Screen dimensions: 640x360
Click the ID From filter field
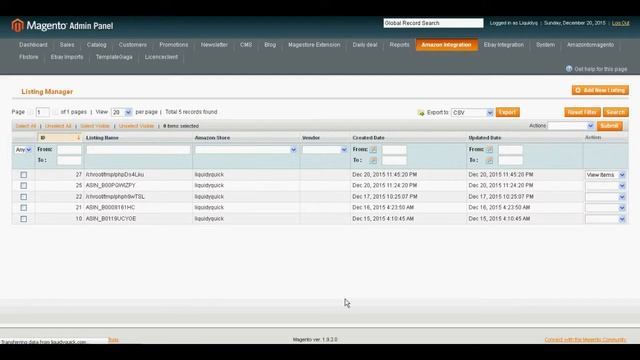[69, 150]
